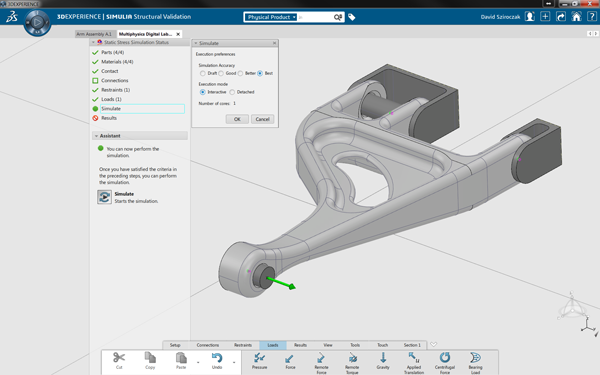Click the tab scroll left arrow
The width and height of the screenshot is (600, 375).
coord(590,34)
